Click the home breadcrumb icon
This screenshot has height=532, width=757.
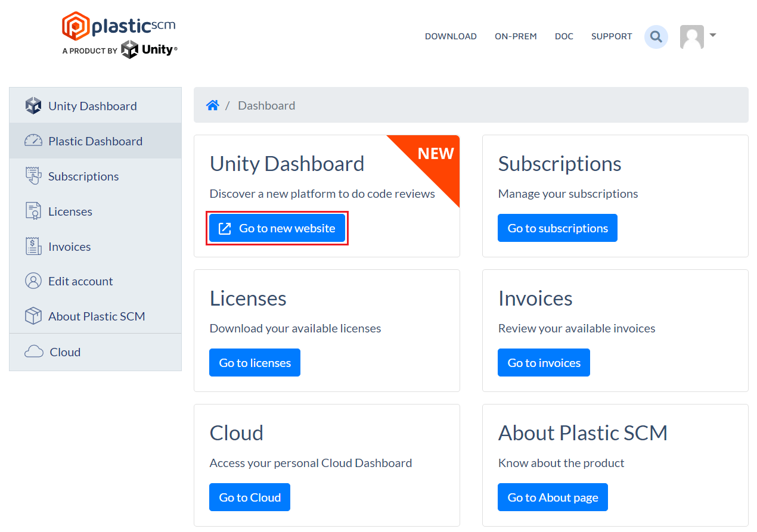[212, 105]
